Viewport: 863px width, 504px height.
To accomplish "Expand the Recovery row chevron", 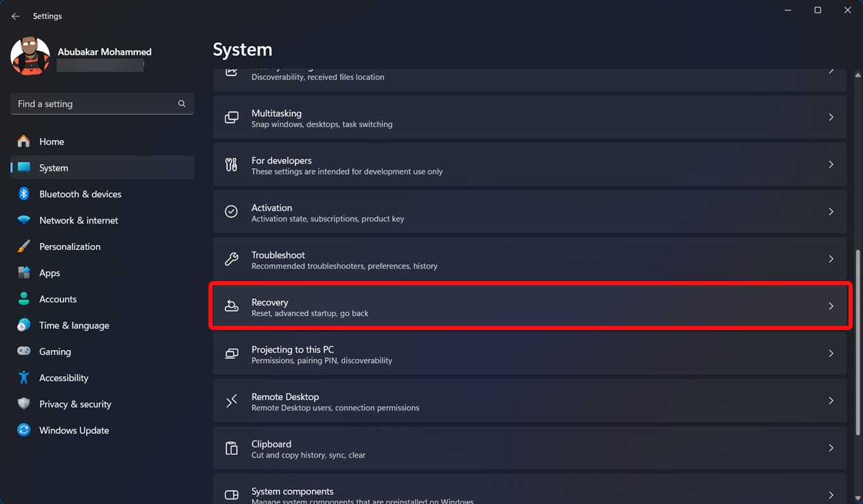I will pyautogui.click(x=831, y=307).
